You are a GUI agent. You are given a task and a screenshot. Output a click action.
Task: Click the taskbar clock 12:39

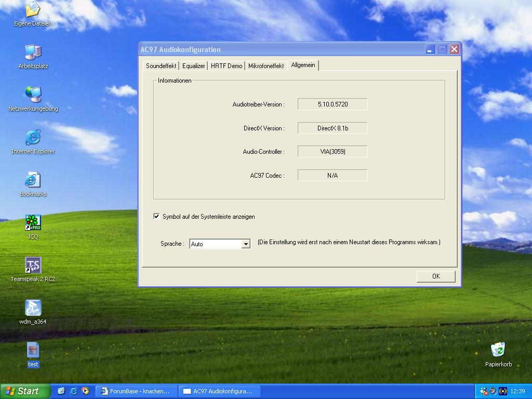point(517,391)
